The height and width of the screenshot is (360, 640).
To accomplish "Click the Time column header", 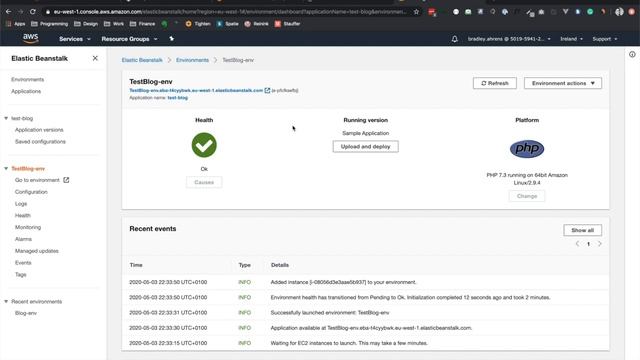I will (136, 265).
